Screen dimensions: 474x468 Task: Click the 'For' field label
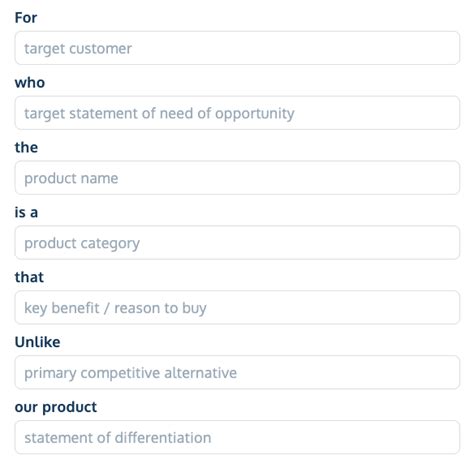click(x=26, y=17)
